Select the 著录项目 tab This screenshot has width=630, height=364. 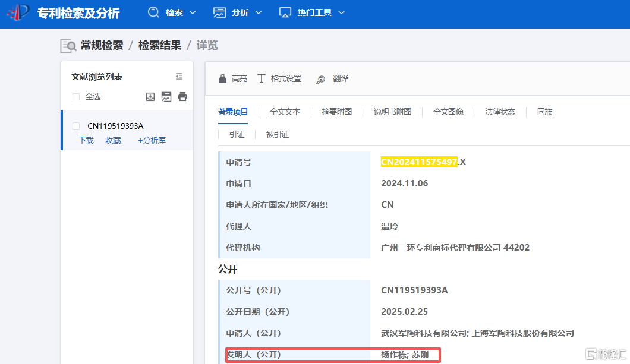pos(233,112)
